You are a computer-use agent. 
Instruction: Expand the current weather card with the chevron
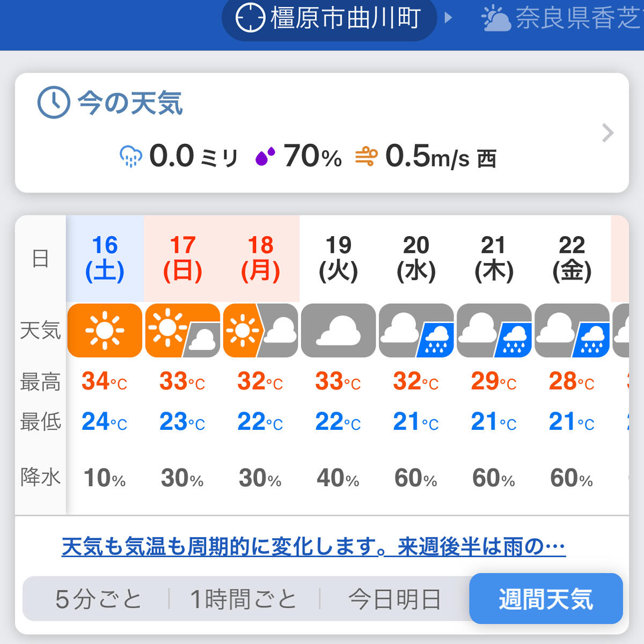point(608,133)
